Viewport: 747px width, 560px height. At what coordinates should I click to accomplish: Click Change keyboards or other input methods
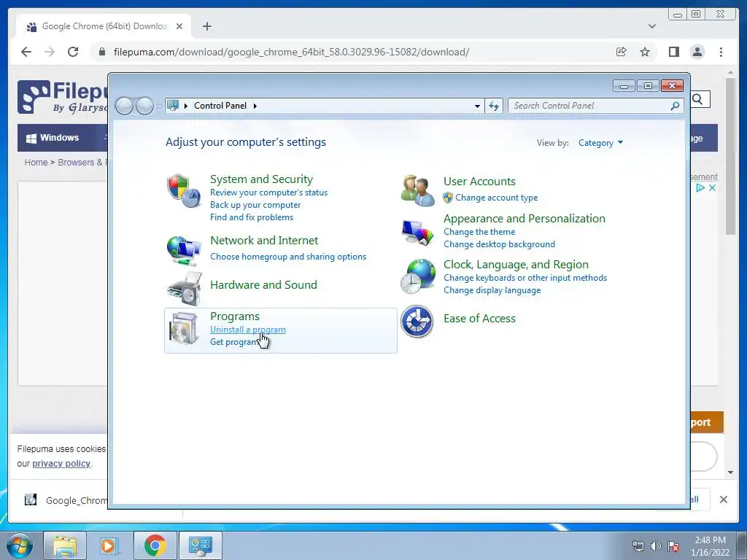[525, 278]
